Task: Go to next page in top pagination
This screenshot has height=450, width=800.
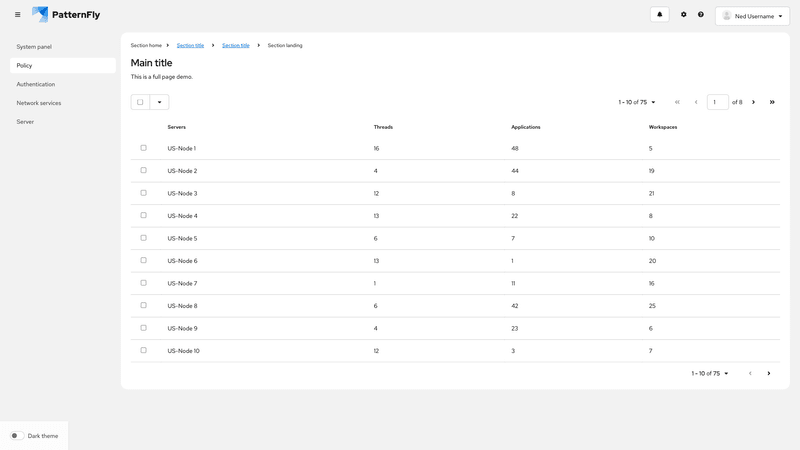Action: [753, 102]
